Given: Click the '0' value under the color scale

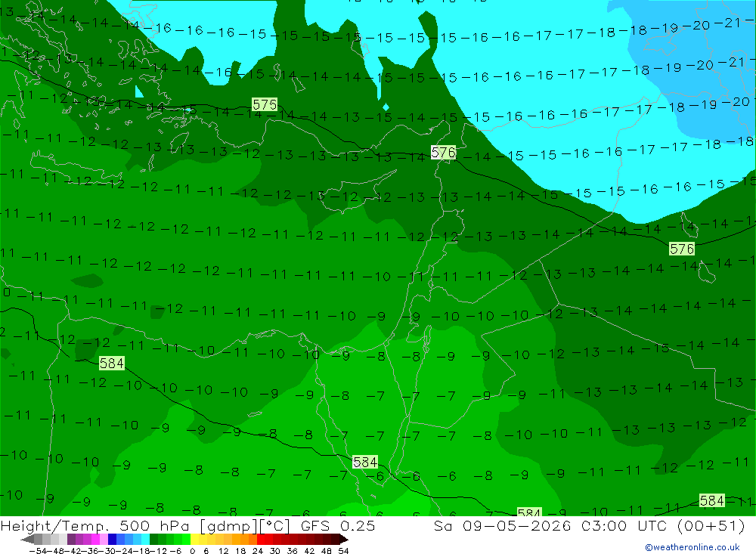Looking at the screenshot, I should click(192, 550).
